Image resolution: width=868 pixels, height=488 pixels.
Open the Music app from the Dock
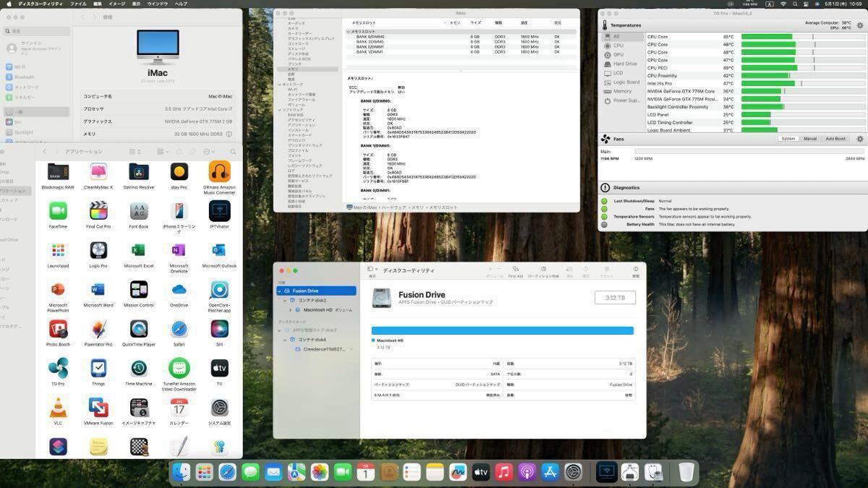504,473
